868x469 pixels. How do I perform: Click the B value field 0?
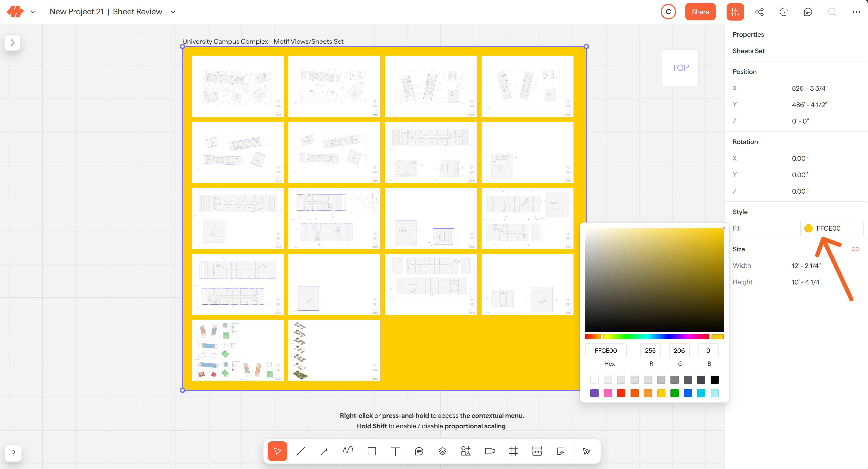(x=708, y=351)
